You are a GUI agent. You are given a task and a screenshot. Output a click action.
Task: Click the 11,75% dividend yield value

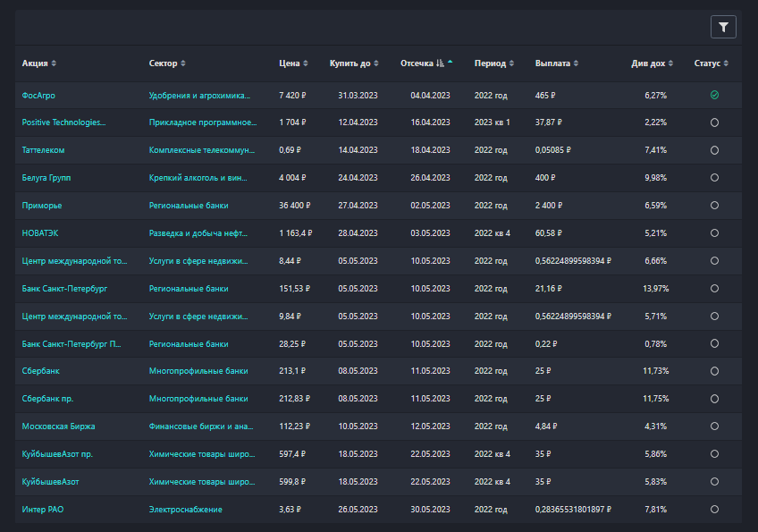click(x=655, y=399)
